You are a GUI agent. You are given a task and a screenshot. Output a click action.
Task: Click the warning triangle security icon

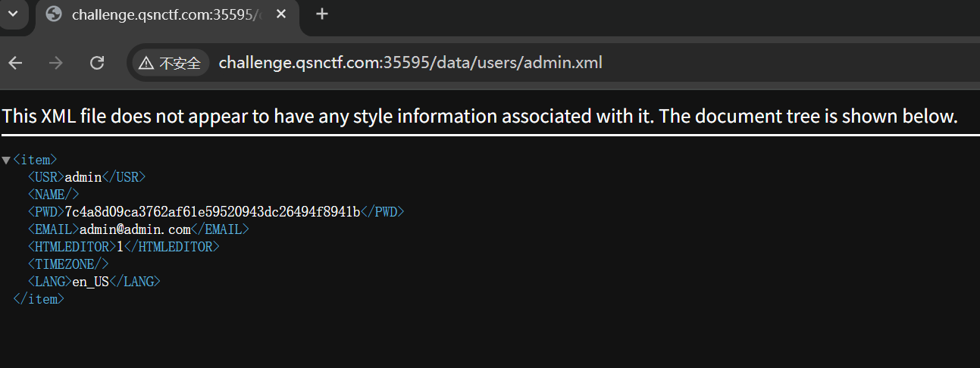[x=146, y=63]
